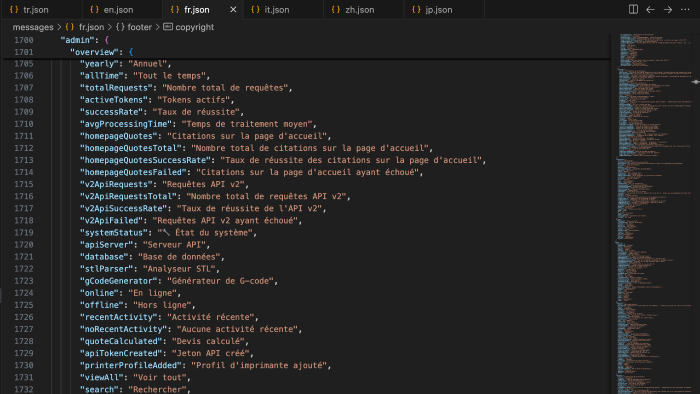Open the footer breadcrumb segment
This screenshot has height=394, width=700.
point(139,27)
